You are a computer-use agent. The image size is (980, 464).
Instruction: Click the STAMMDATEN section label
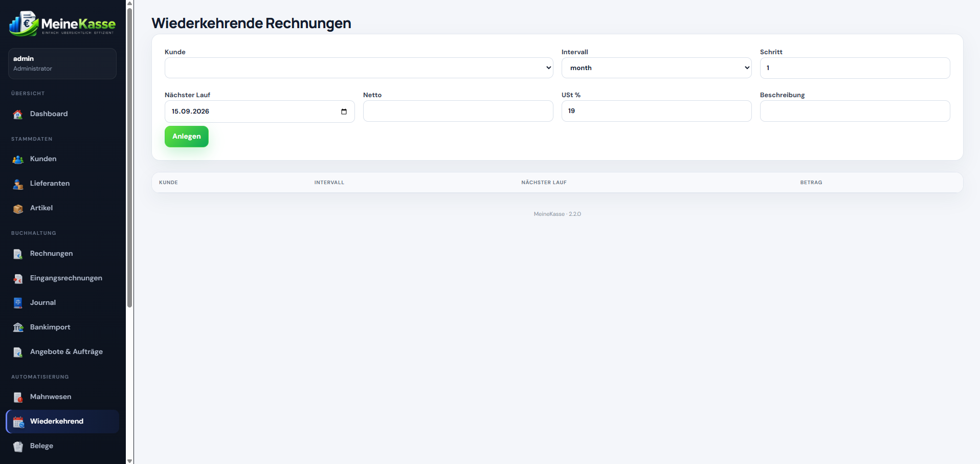coord(32,139)
